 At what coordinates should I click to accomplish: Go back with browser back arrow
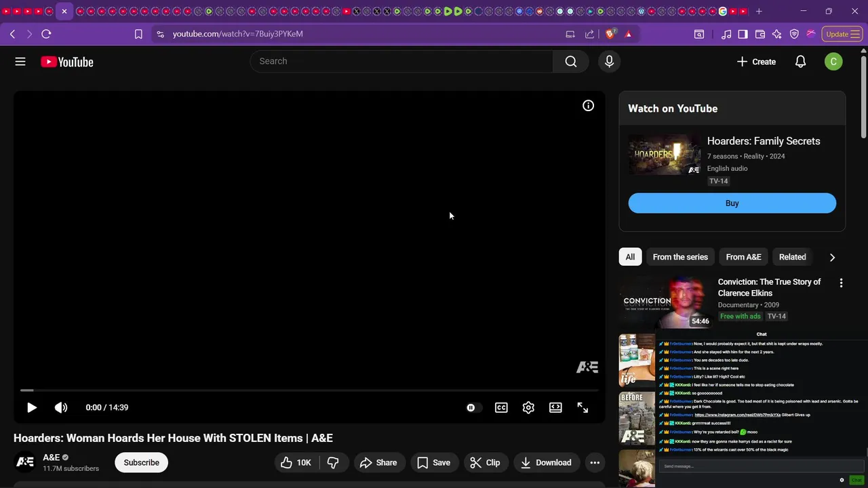tap(12, 34)
